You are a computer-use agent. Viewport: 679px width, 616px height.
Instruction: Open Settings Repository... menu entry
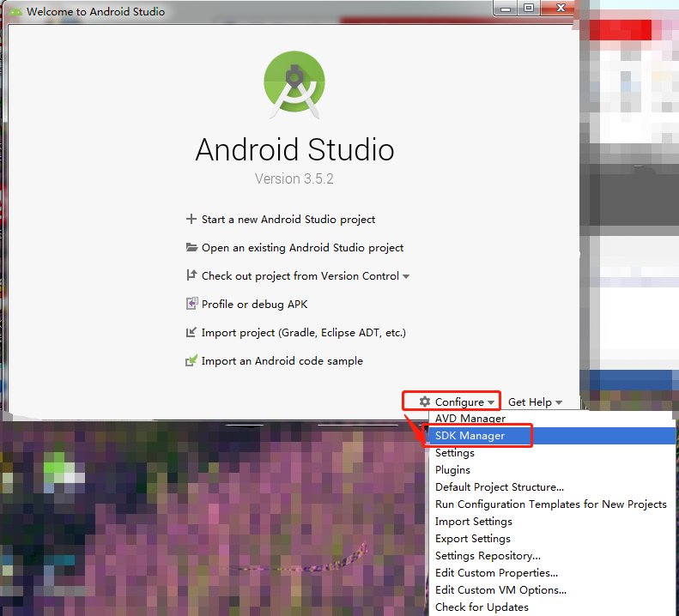click(x=552, y=555)
